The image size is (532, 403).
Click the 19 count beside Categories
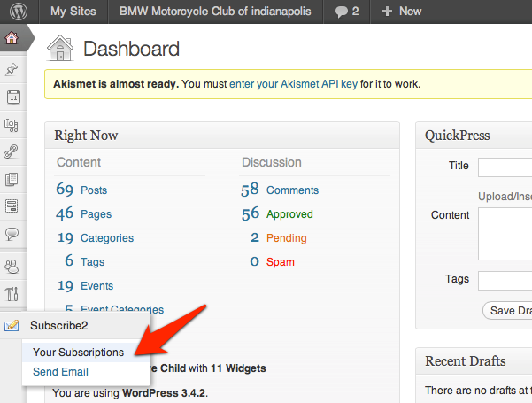pos(66,237)
